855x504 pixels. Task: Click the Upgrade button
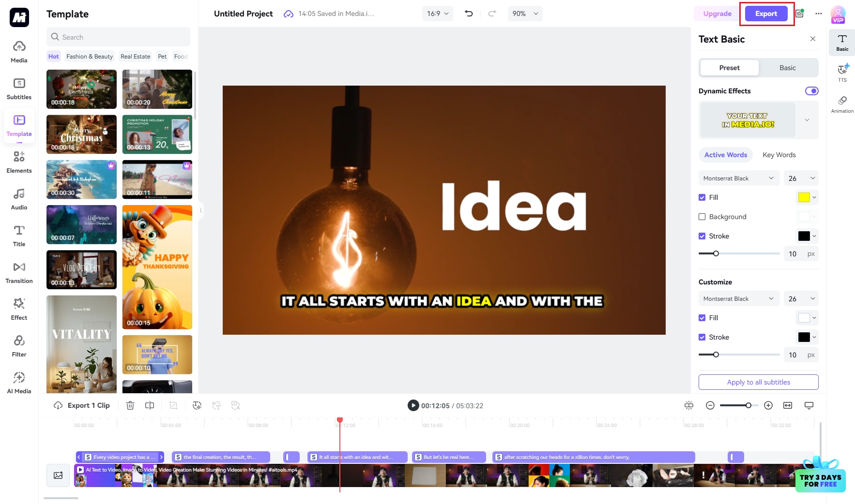717,14
